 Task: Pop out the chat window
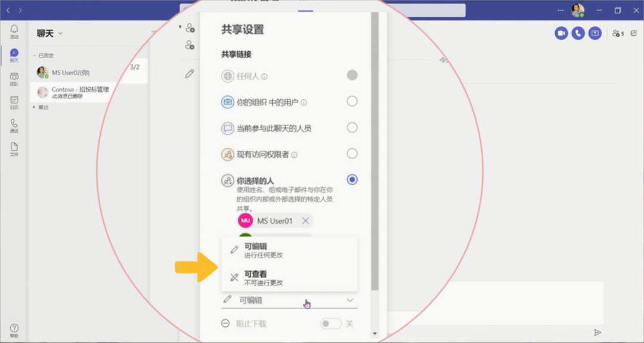tap(634, 33)
